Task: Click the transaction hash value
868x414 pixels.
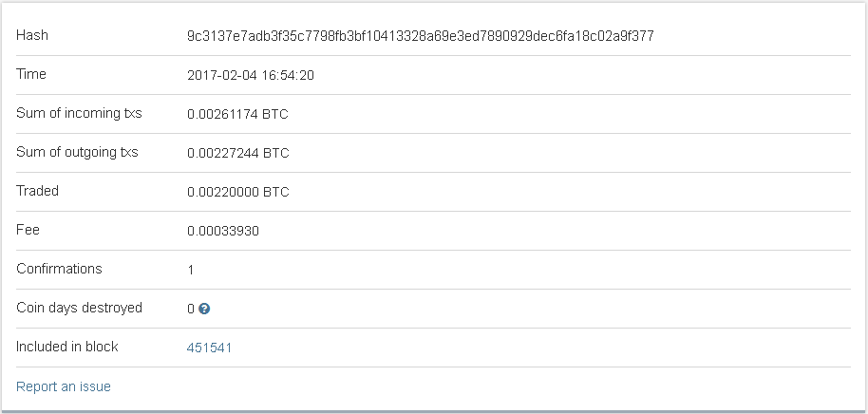Action: pos(420,36)
